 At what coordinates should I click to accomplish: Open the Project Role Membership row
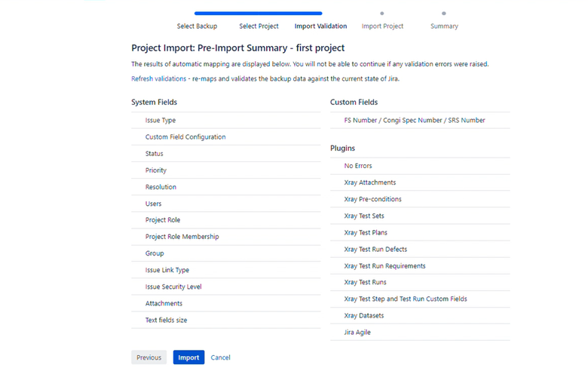pos(182,236)
